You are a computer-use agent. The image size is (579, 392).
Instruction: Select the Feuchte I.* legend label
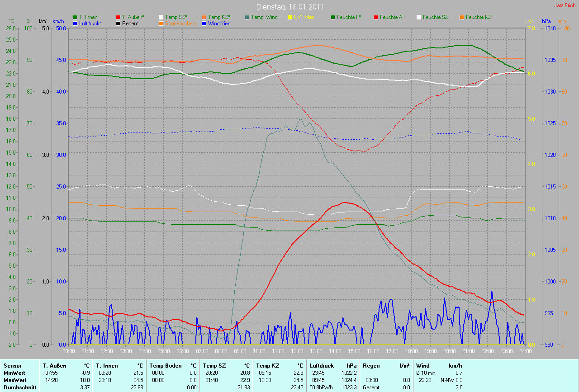[x=349, y=17]
